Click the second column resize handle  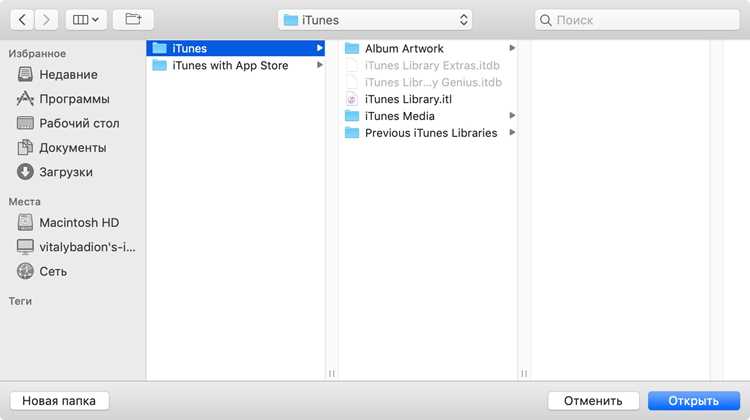524,374
